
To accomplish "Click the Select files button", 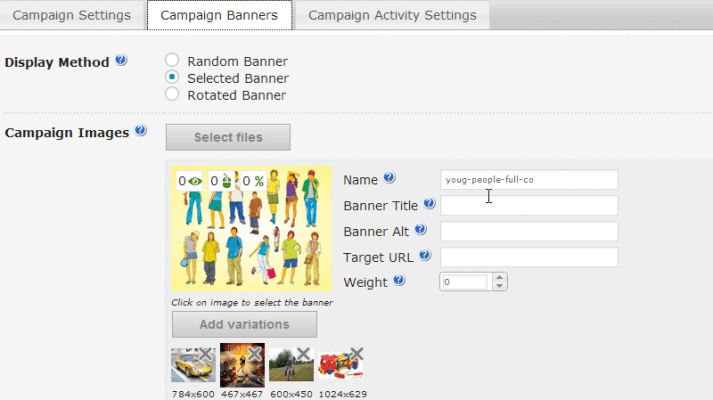I will tap(228, 137).
